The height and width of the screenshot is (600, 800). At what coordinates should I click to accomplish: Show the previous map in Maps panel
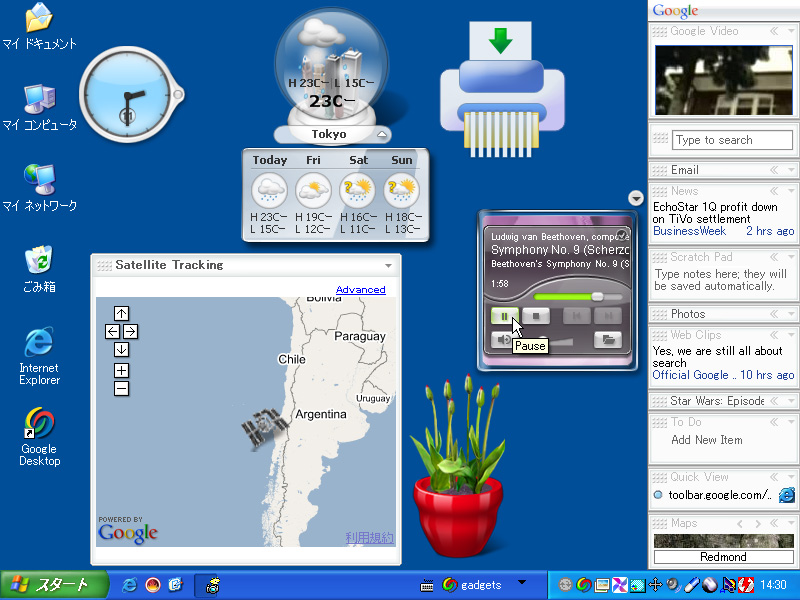tap(740, 523)
